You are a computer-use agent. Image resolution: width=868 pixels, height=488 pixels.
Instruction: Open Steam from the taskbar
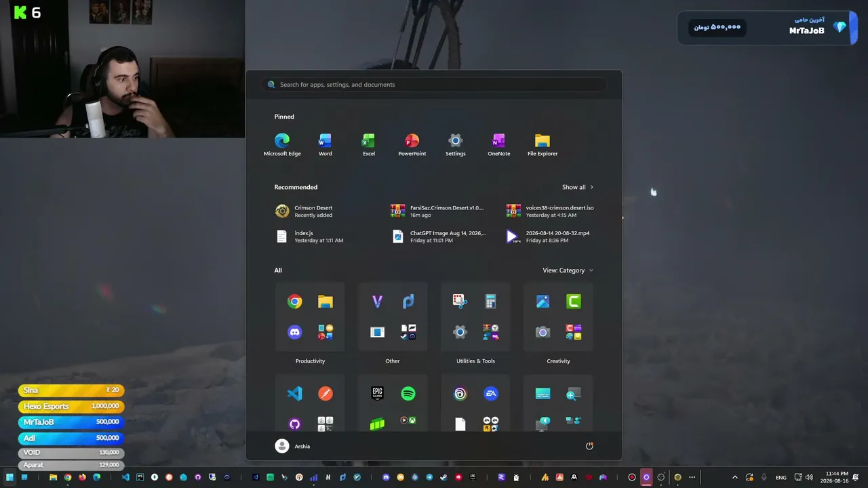point(443,477)
